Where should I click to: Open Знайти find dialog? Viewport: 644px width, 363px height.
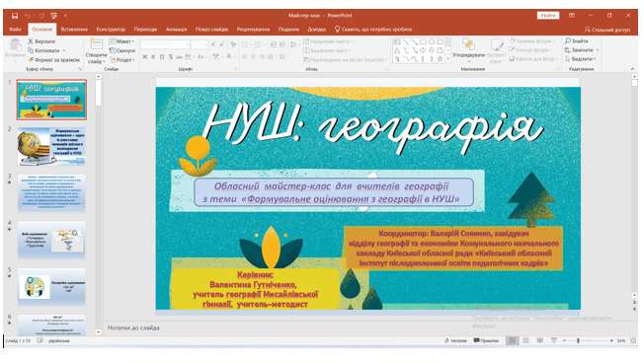click(x=577, y=41)
